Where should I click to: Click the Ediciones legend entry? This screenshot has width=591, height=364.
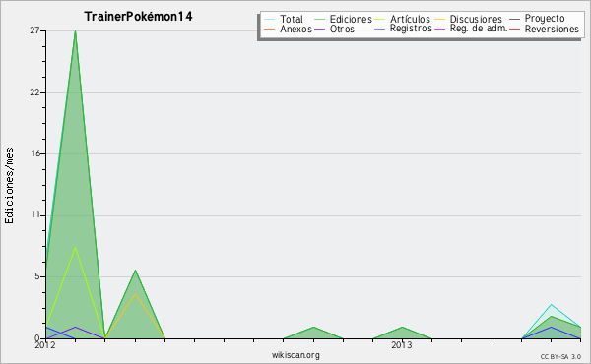(351, 19)
